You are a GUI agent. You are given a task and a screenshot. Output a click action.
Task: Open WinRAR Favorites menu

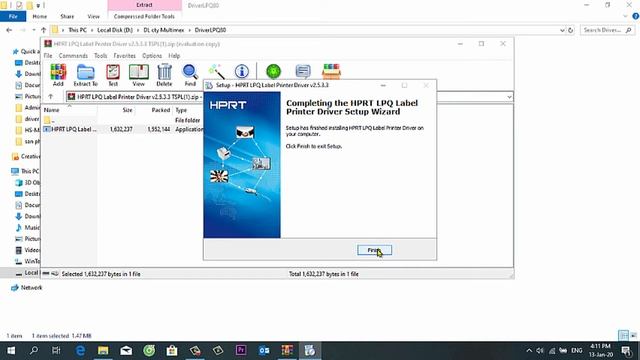coord(124,56)
